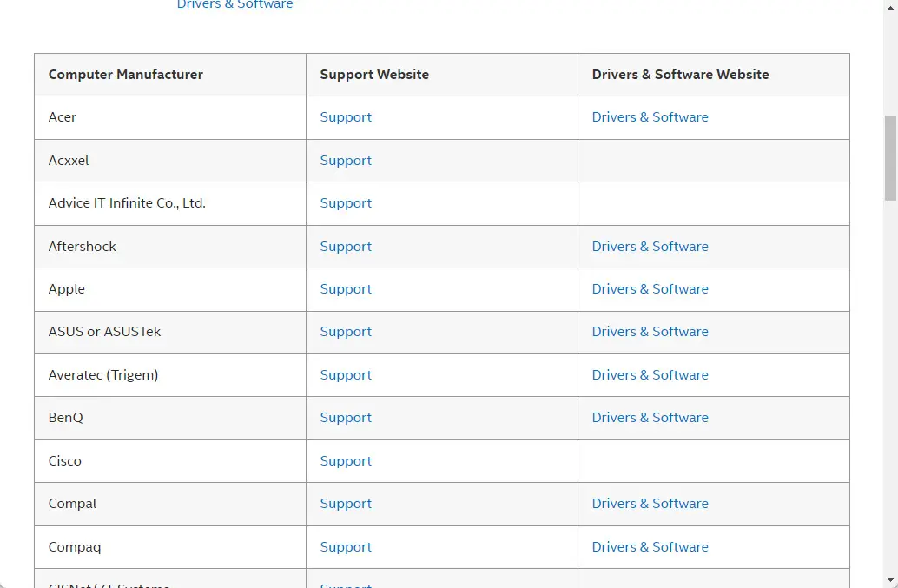The image size is (898, 588).
Task: Open Averatec Drivers & Software page
Action: [x=650, y=374]
